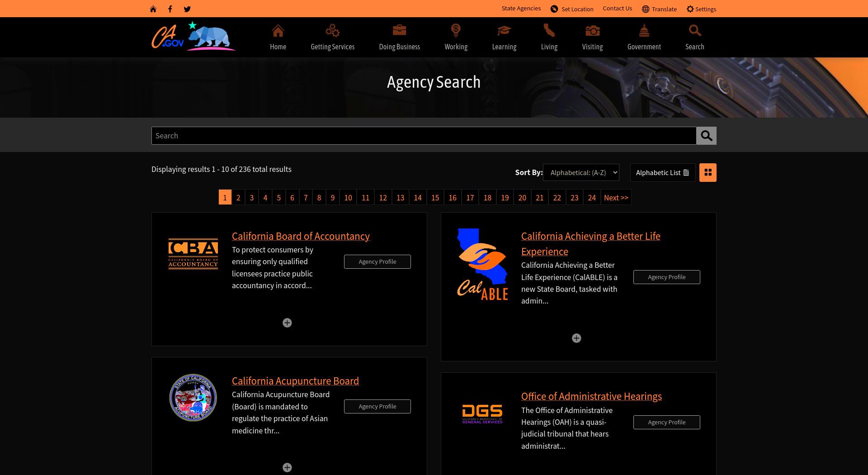Image resolution: width=868 pixels, height=475 pixels.
Task: Expand the California Board of Accountancy card
Action: (x=287, y=323)
